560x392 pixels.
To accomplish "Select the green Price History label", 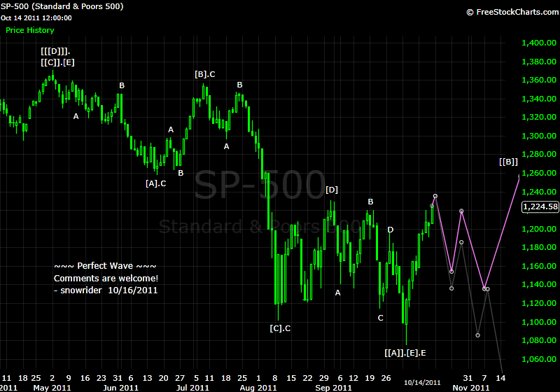I will coord(30,30).
